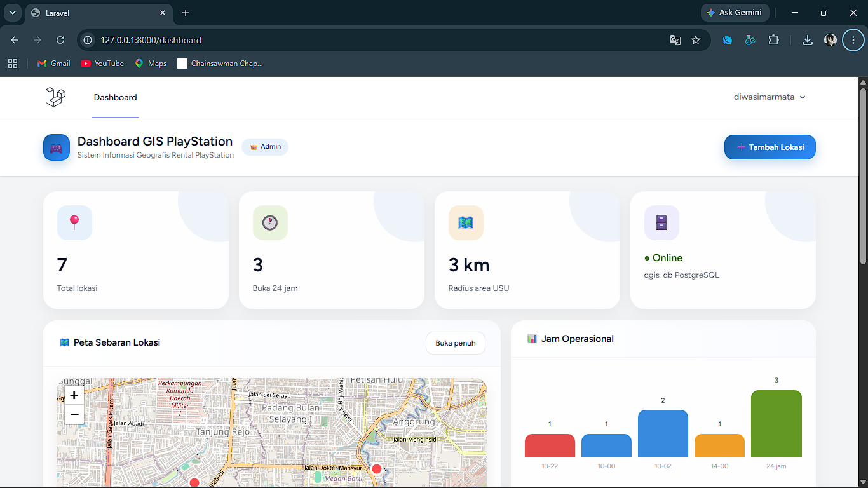Click the green 24 jam bar in chart

pyautogui.click(x=776, y=424)
